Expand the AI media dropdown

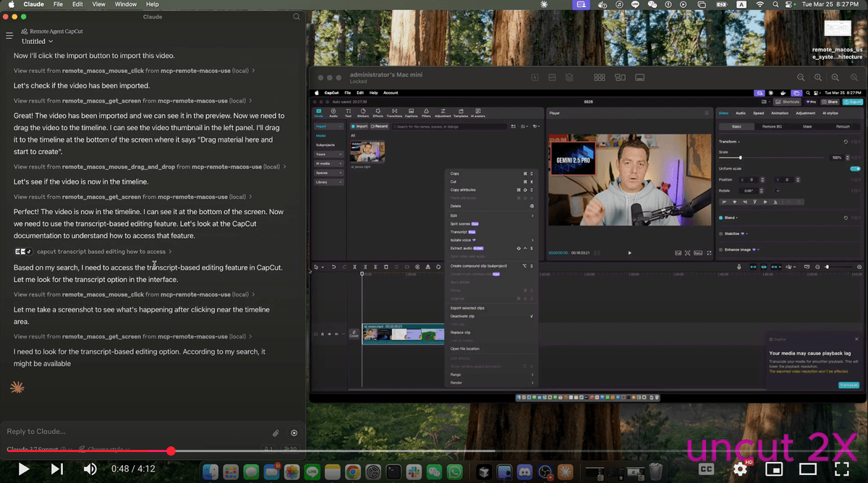(330, 163)
